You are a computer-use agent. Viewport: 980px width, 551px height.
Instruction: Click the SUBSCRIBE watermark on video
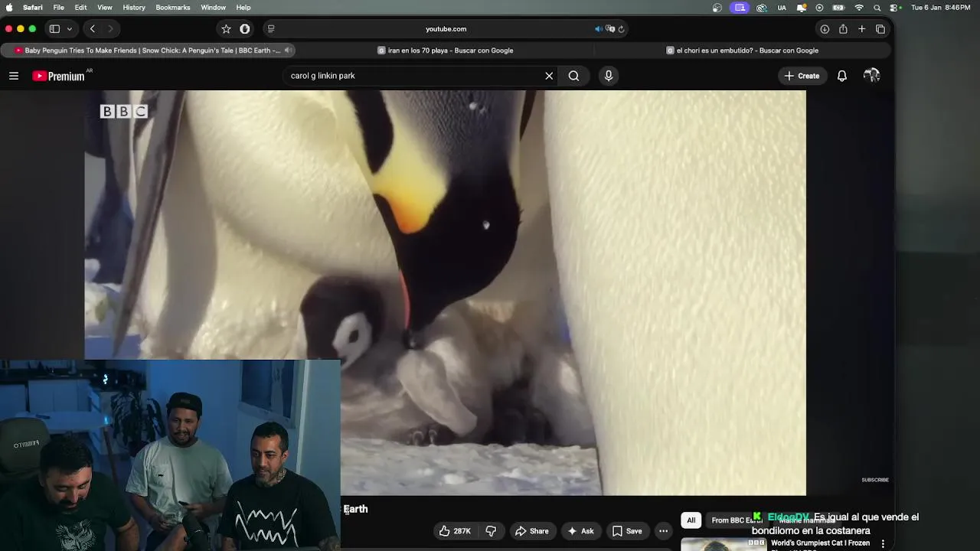tap(875, 480)
